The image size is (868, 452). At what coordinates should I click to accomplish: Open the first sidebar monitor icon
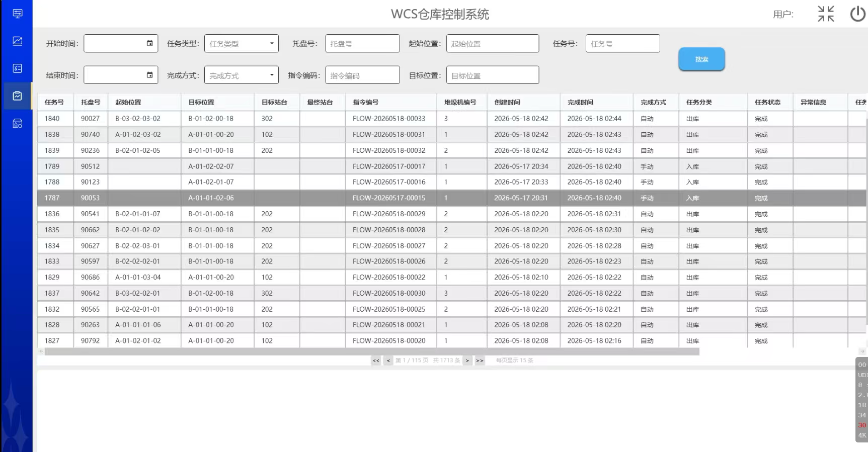tap(18, 14)
